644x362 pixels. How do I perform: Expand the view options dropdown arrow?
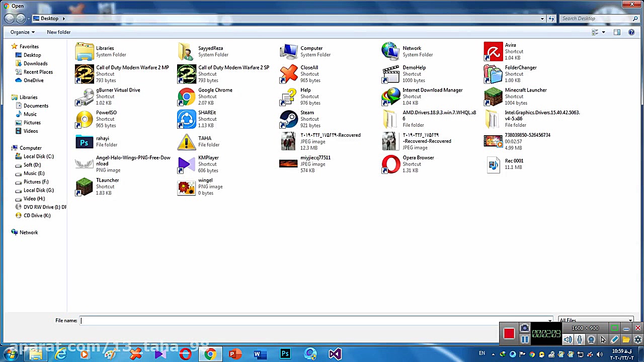point(603,32)
